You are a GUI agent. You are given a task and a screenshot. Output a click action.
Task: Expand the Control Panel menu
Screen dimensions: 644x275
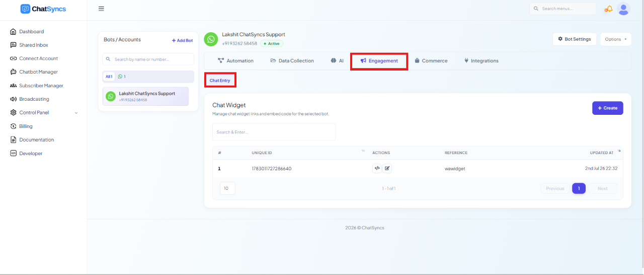coord(44,113)
